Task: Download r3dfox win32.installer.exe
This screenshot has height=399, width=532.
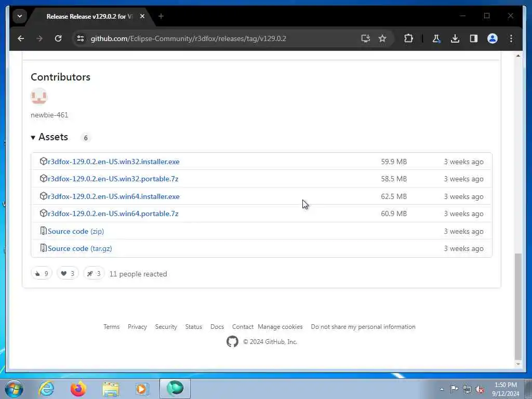Action: pyautogui.click(x=114, y=162)
